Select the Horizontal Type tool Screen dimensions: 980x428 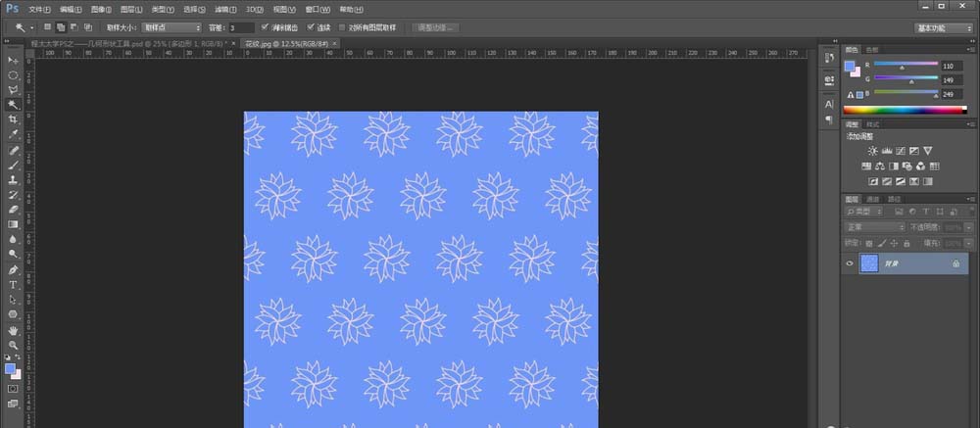tap(14, 284)
